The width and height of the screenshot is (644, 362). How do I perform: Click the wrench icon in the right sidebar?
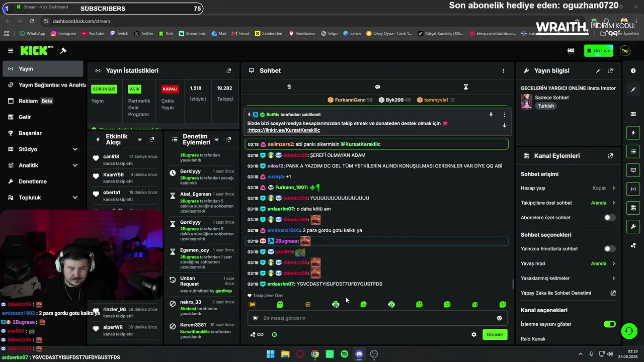[633, 227]
